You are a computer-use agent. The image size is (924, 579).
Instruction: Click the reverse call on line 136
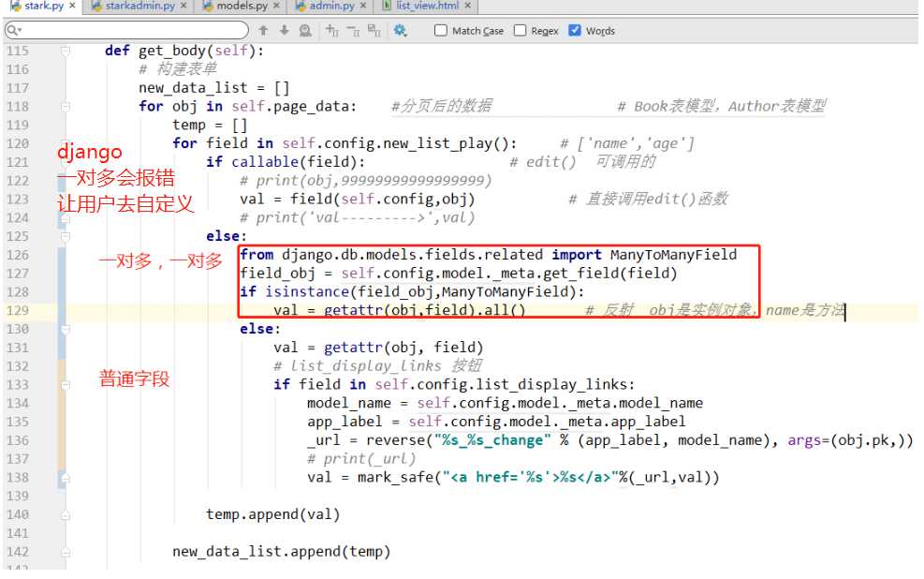click(x=395, y=440)
